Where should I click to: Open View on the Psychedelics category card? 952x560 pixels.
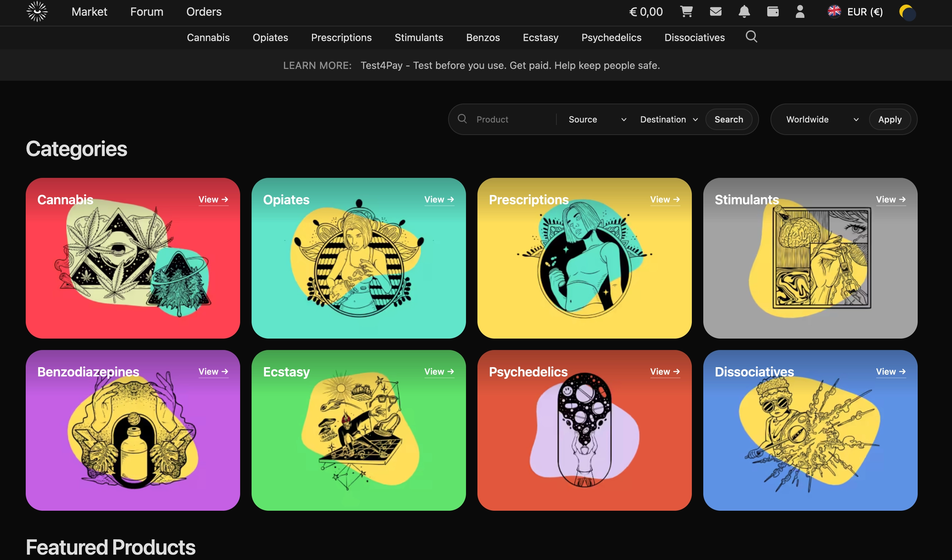[665, 371]
